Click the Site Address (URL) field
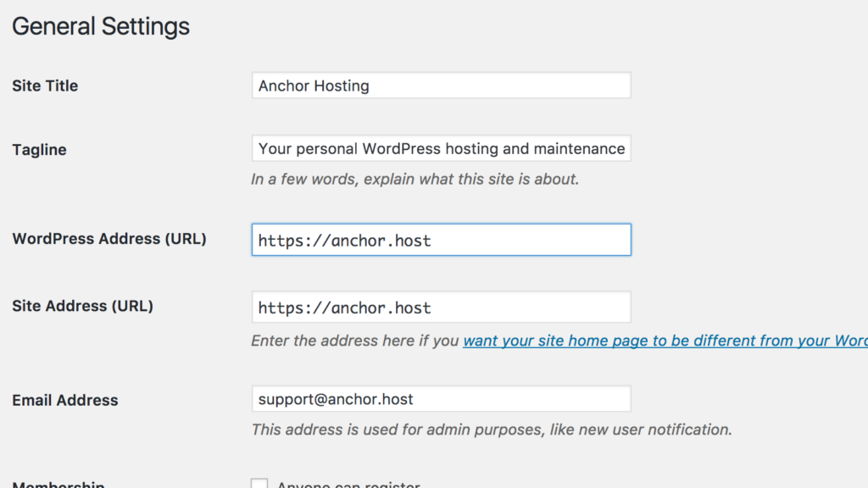Image resolution: width=868 pixels, height=488 pixels. tap(441, 308)
